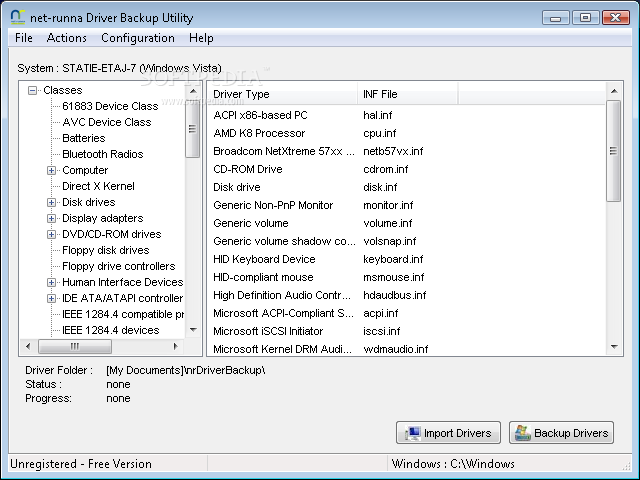Select Floppy disk drives class

pos(106,250)
